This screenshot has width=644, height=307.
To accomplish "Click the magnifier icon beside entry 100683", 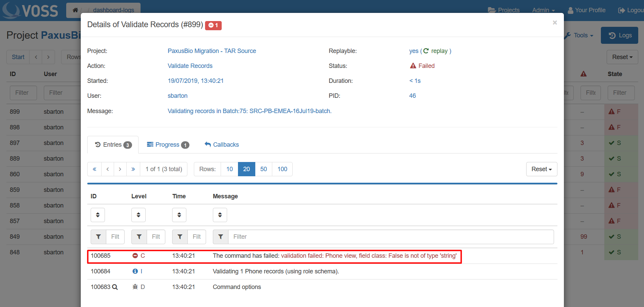I will [x=115, y=287].
